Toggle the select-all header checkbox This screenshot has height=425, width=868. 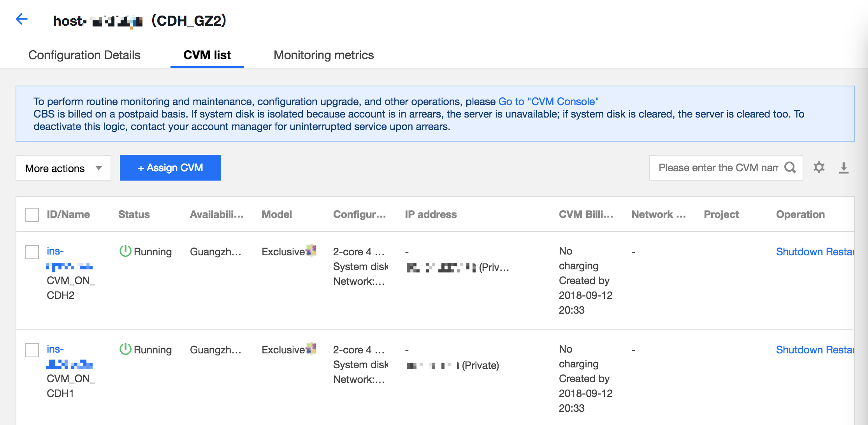pyautogui.click(x=32, y=214)
